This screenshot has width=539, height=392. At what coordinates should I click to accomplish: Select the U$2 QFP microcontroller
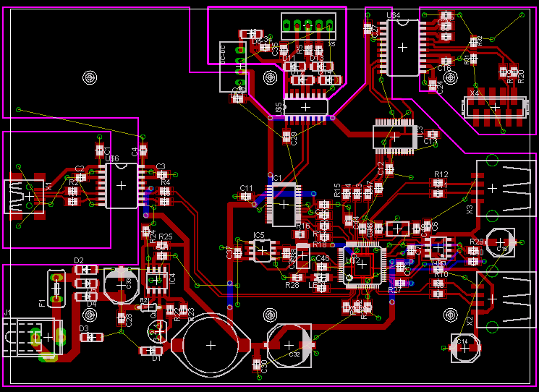pos(362,264)
